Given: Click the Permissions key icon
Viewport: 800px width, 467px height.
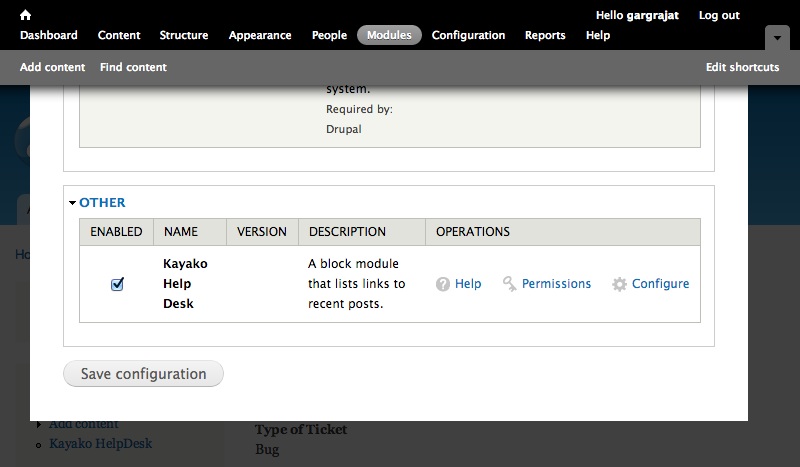Looking at the screenshot, I should click(x=510, y=284).
